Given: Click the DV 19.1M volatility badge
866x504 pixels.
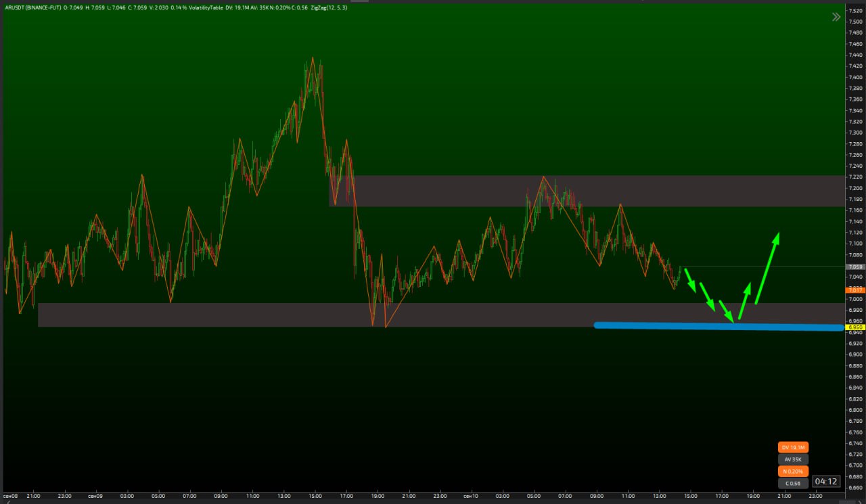Looking at the screenshot, I should click(x=793, y=448).
